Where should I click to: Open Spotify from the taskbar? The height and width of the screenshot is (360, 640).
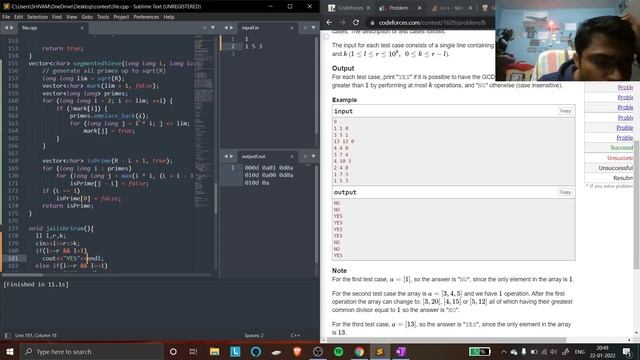[338, 351]
